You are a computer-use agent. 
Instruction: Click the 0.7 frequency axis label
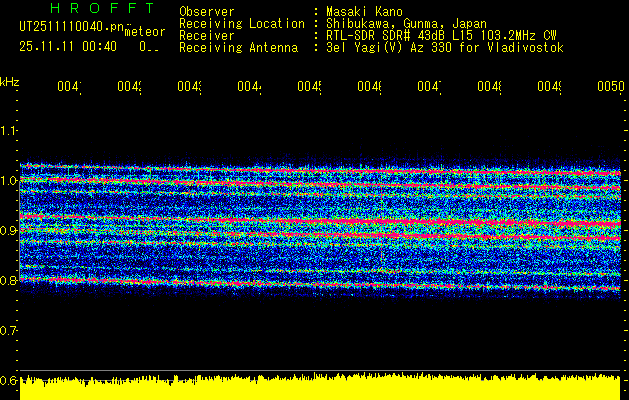coord(8,330)
